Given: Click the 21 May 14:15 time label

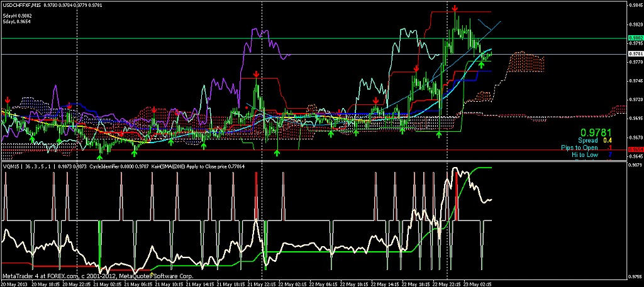Looking at the screenshot, I should coord(200,284).
